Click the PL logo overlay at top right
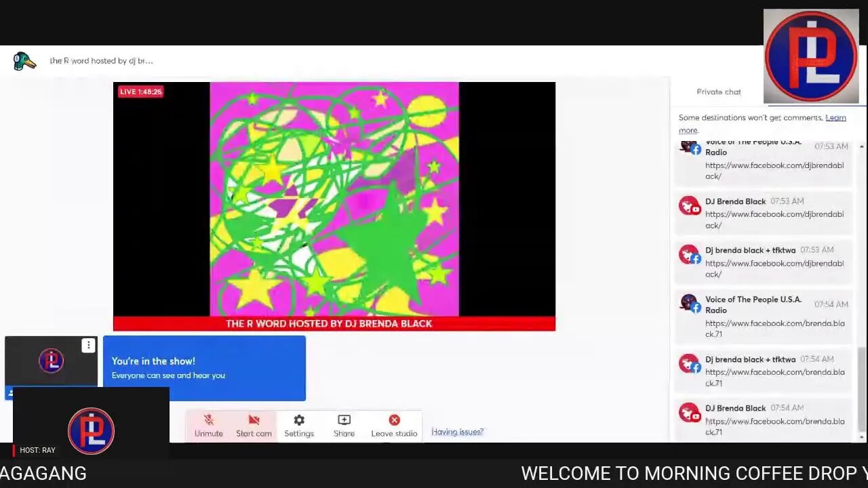The height and width of the screenshot is (488, 868). [x=811, y=56]
